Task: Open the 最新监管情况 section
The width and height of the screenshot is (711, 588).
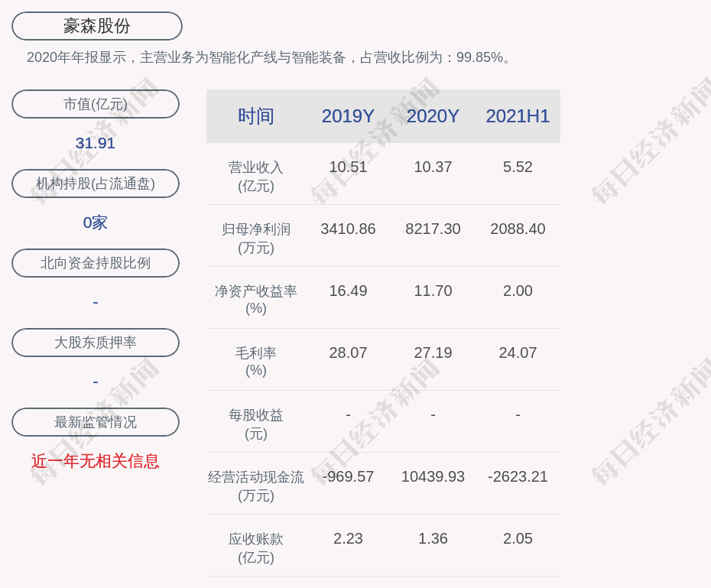Action: 95,422
